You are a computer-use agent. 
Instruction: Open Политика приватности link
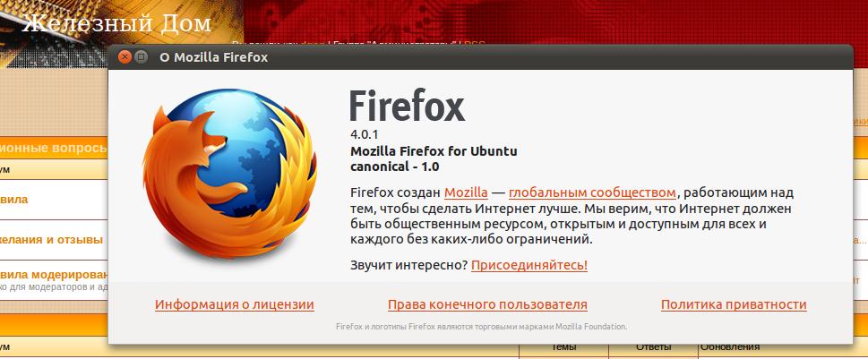pyautogui.click(x=734, y=304)
